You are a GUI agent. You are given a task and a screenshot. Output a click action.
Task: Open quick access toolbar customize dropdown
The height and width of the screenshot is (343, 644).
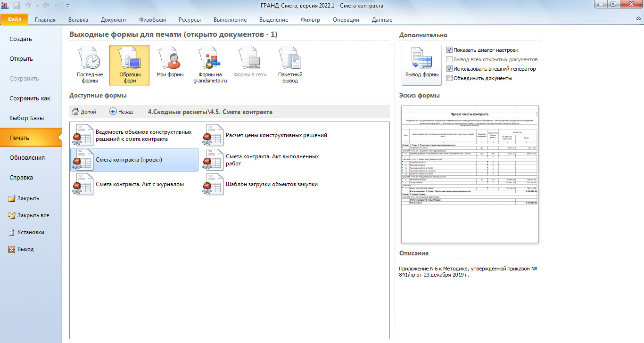coord(67,6)
